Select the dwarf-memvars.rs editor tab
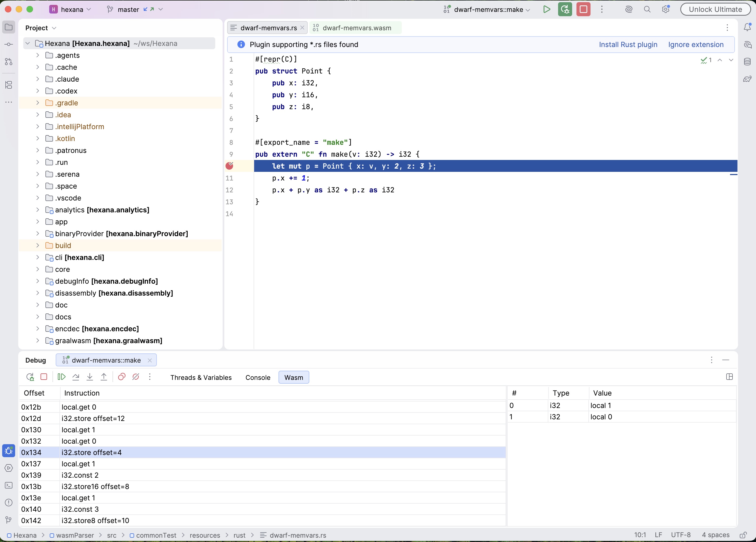 268,28
